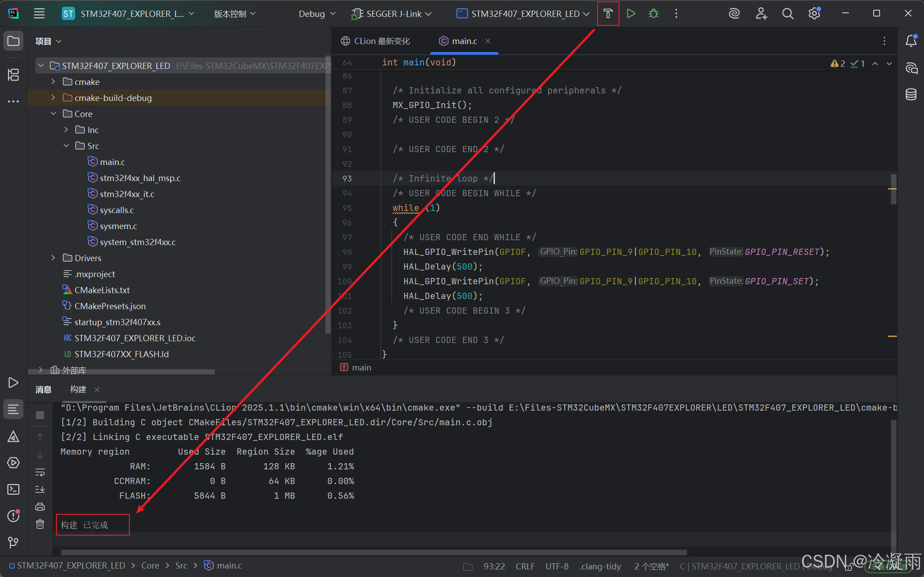Open the 项目 view dropdown
This screenshot has height=577, width=924.
pyautogui.click(x=48, y=41)
